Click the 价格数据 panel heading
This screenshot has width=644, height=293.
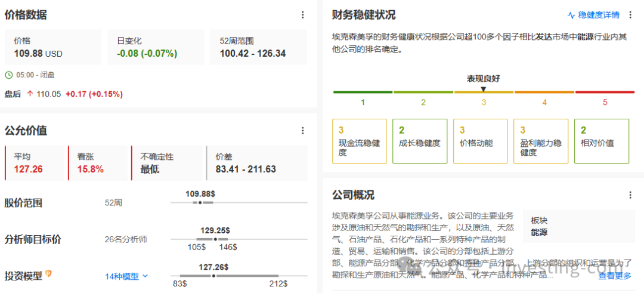coord(26,15)
